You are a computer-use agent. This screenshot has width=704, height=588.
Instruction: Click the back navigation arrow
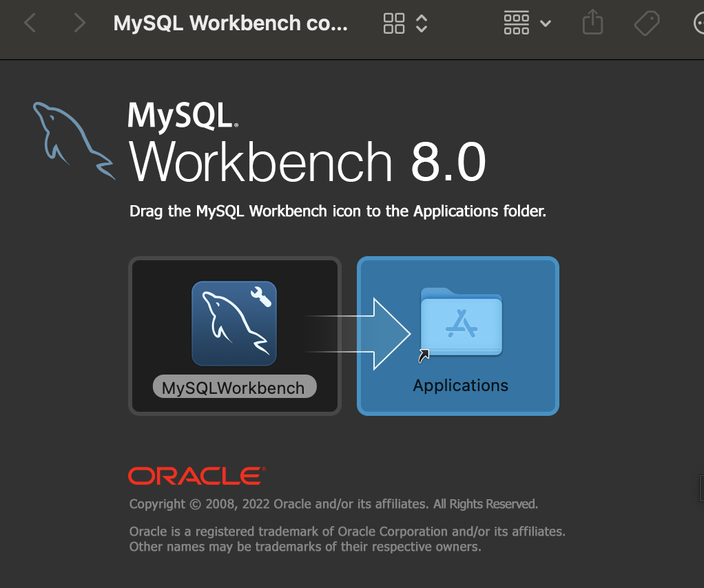pos(30,23)
